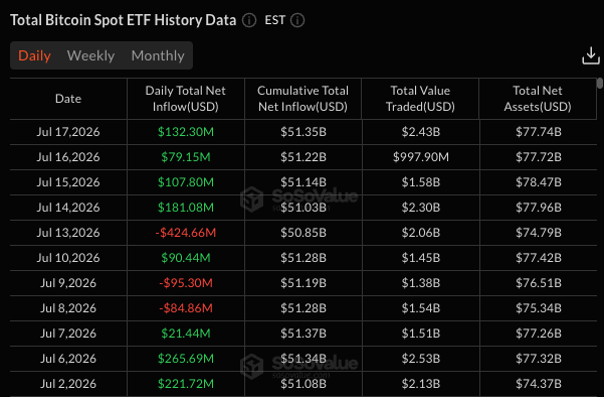Select the Jul 8,2026 date cell

coord(68,308)
